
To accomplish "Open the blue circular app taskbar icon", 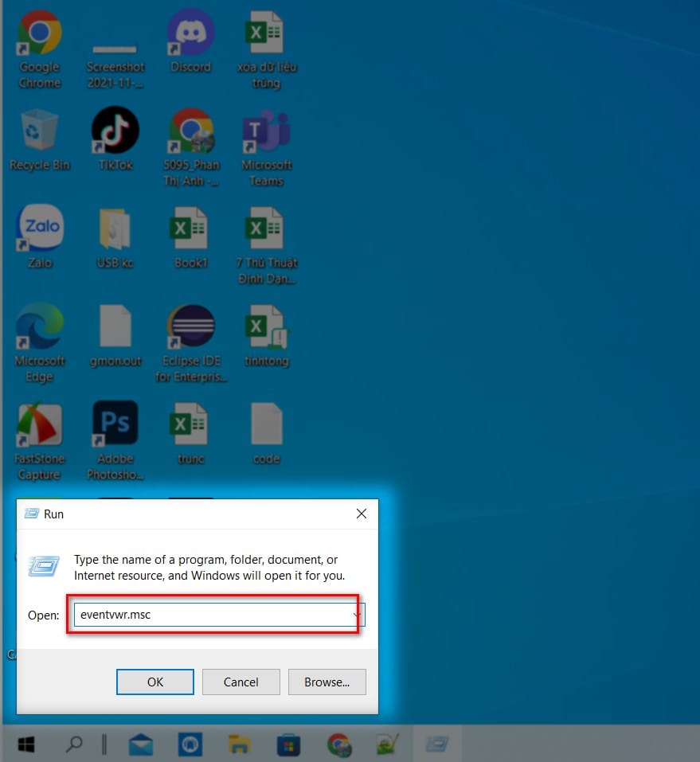I will tap(190, 744).
